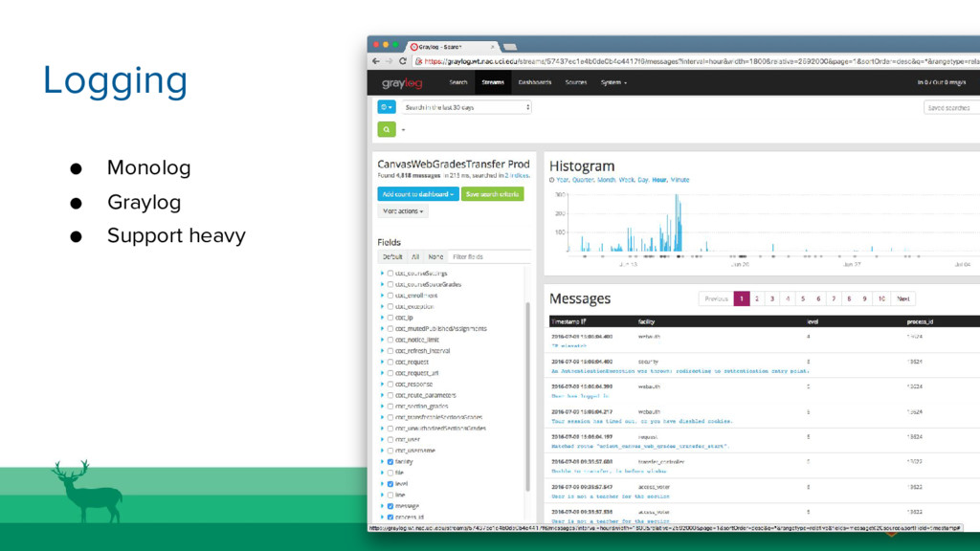Toggle the facility field checkbox
Screen dimensions: 980x551
[x=390, y=462]
